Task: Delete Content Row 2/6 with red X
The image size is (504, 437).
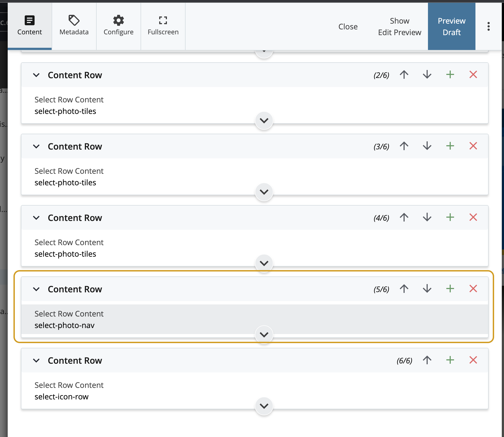Action: [473, 75]
